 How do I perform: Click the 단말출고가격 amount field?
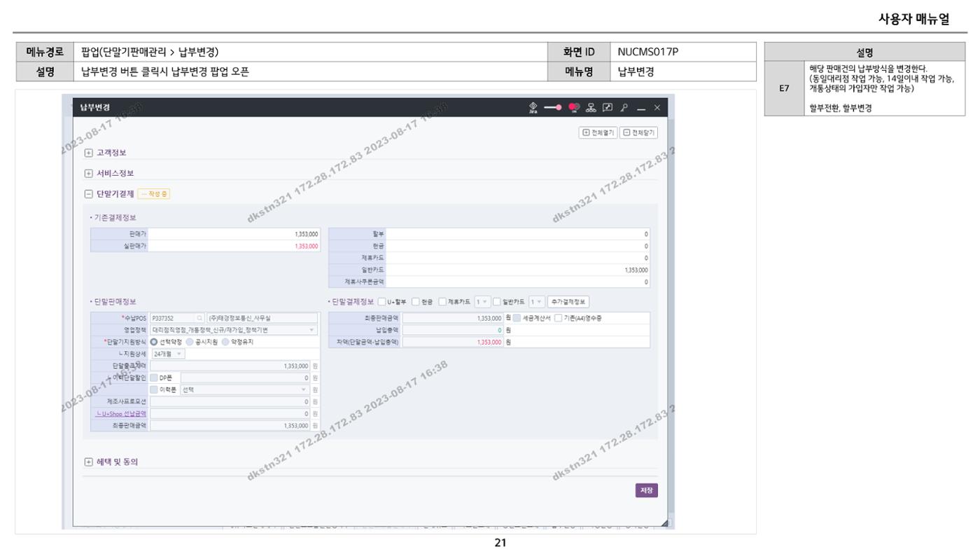click(x=230, y=366)
